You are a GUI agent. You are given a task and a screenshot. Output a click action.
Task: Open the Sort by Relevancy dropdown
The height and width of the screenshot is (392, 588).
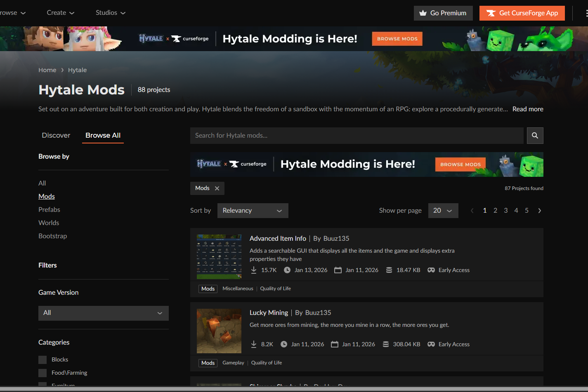coord(253,210)
